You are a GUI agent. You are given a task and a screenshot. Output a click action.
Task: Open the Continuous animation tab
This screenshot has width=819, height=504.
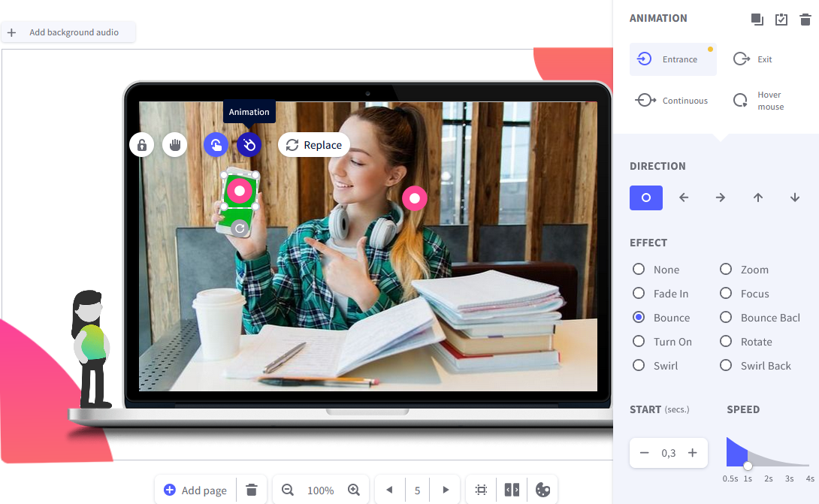tap(672, 101)
